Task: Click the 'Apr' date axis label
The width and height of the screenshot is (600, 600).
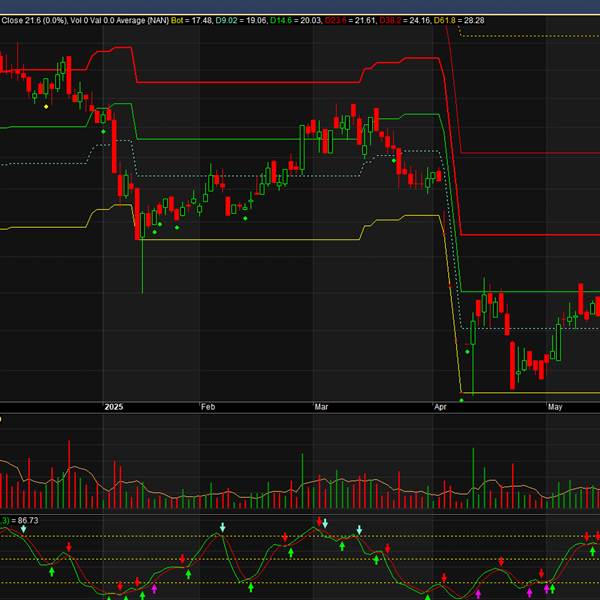Action: click(x=440, y=407)
